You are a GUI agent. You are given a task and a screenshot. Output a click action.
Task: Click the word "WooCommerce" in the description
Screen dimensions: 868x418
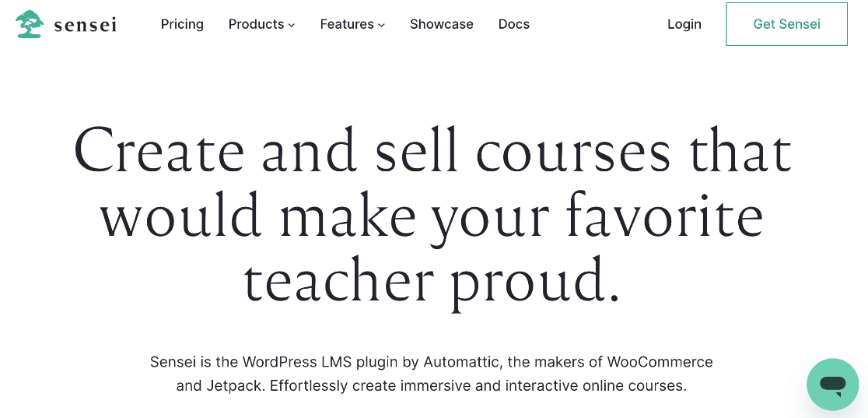[660, 362]
